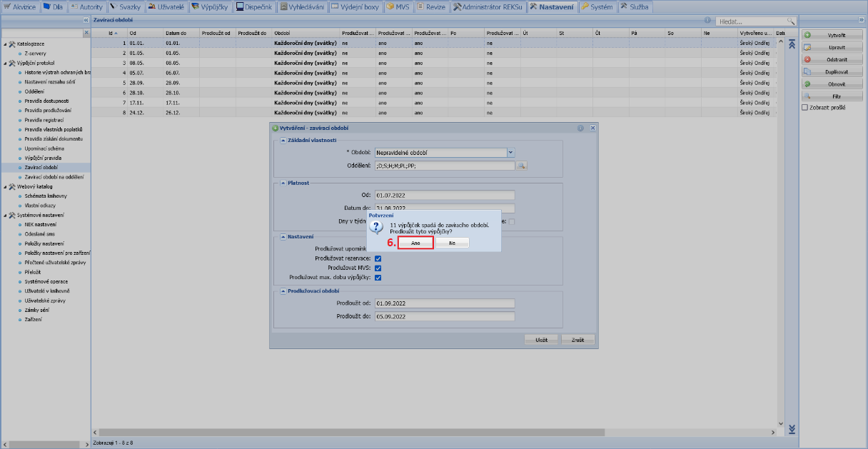Enable Zobrazit prošlé checkbox
The height and width of the screenshot is (449, 868).
click(805, 108)
